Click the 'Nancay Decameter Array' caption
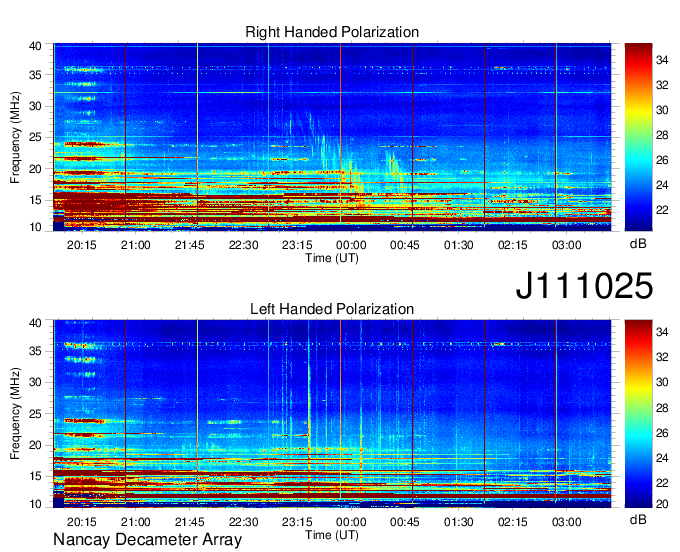This screenshot has width=680, height=552. tap(147, 540)
